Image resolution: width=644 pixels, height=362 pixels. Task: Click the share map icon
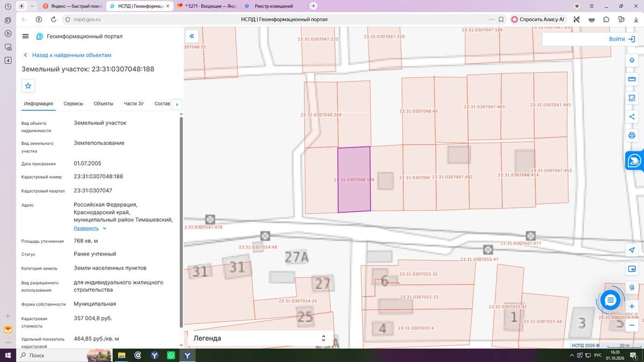pos(632,117)
